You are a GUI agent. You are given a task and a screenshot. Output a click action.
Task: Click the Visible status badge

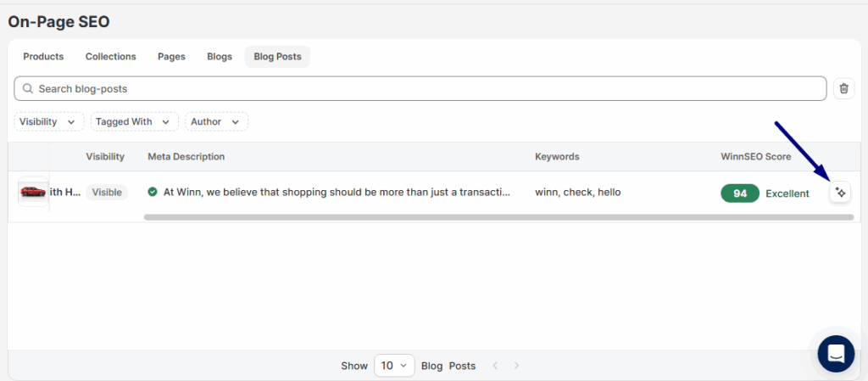click(106, 192)
